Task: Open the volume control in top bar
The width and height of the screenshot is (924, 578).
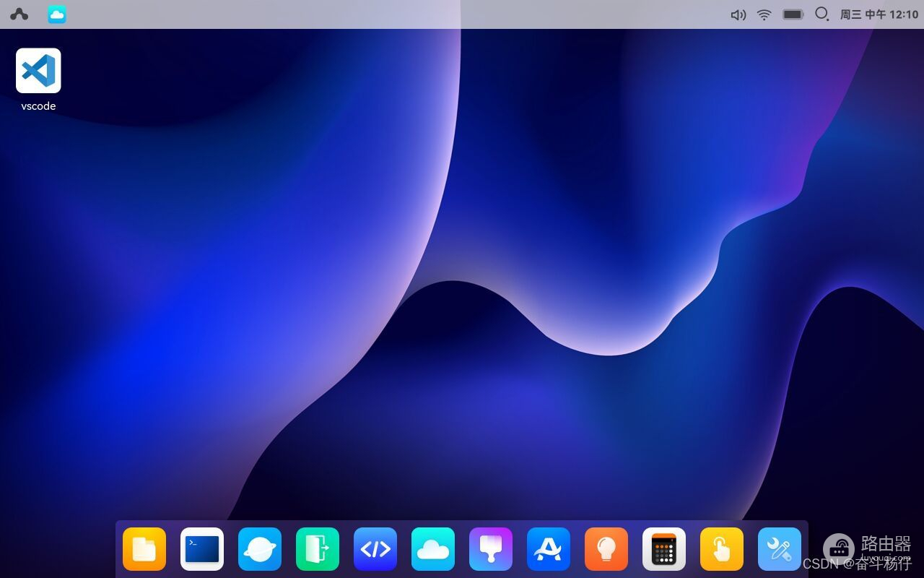Action: tap(738, 14)
